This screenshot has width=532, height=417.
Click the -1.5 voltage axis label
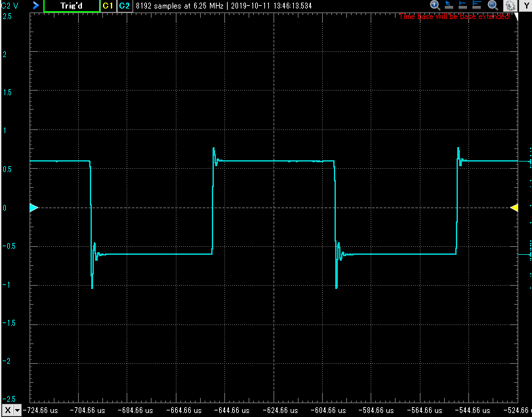pyautogui.click(x=9, y=322)
